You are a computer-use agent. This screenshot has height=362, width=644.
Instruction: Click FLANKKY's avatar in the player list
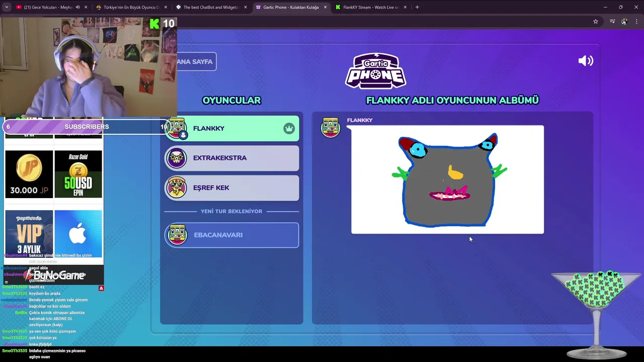pos(177,128)
